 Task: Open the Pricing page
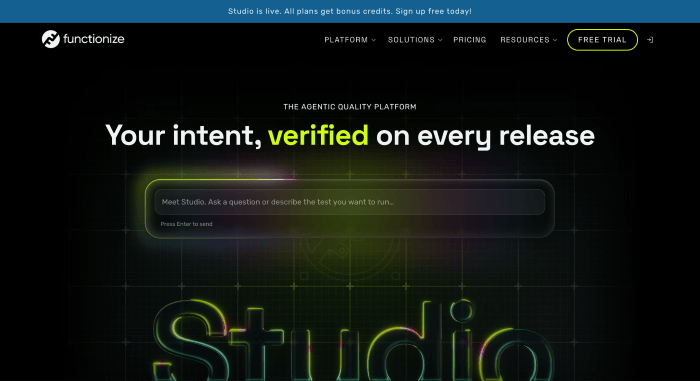470,40
